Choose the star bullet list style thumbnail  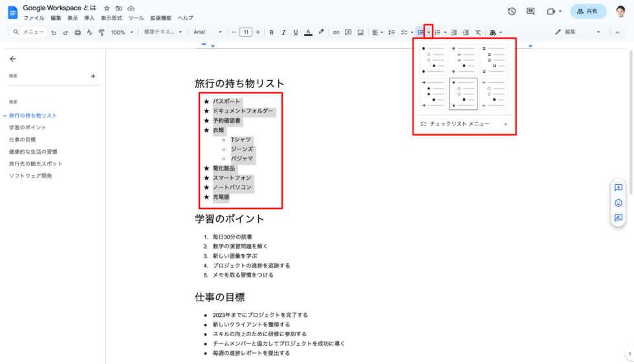(x=463, y=94)
